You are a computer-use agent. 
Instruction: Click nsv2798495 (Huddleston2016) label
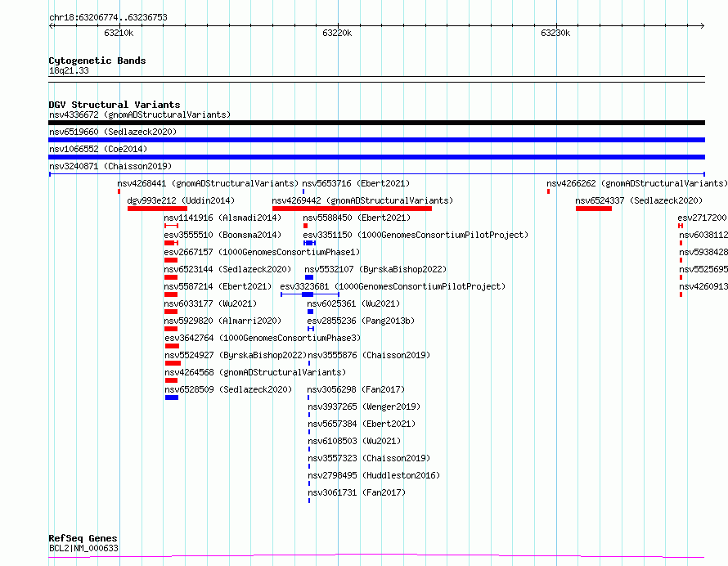374,475
